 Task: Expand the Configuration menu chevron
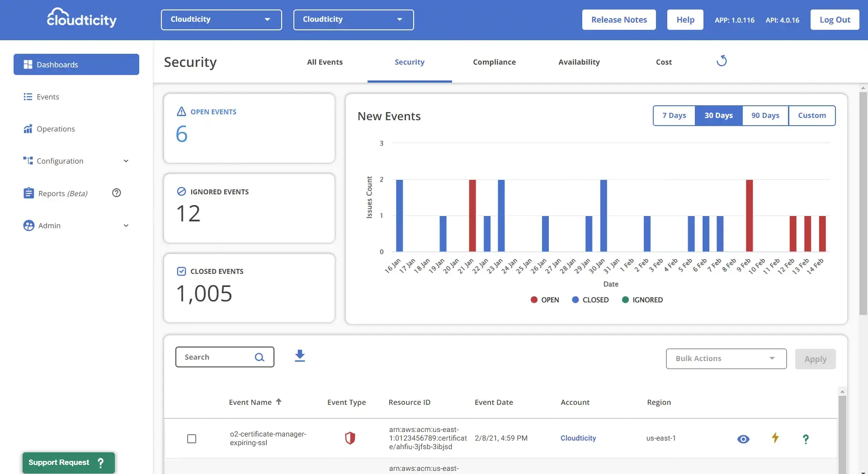[126, 161]
